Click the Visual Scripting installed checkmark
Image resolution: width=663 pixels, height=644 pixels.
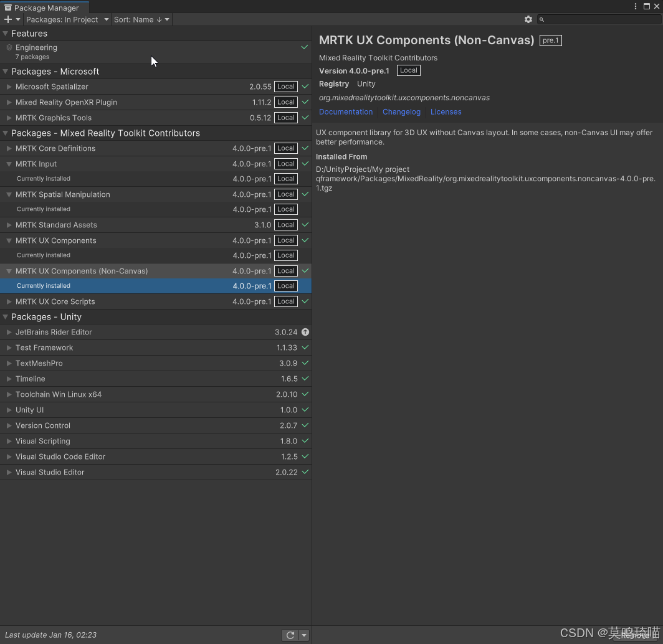point(305,441)
